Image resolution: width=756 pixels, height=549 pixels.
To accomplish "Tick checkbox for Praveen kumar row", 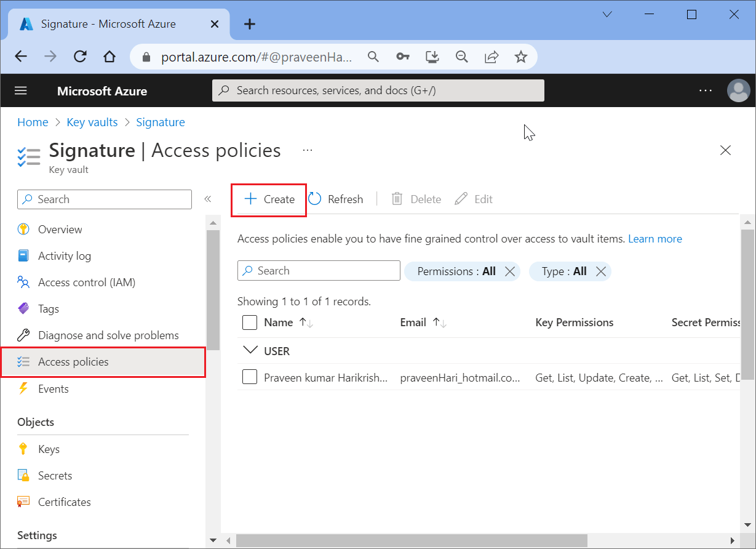I will (250, 377).
